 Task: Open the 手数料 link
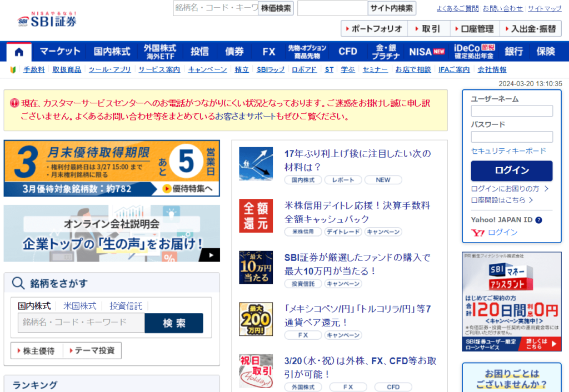pyautogui.click(x=34, y=69)
